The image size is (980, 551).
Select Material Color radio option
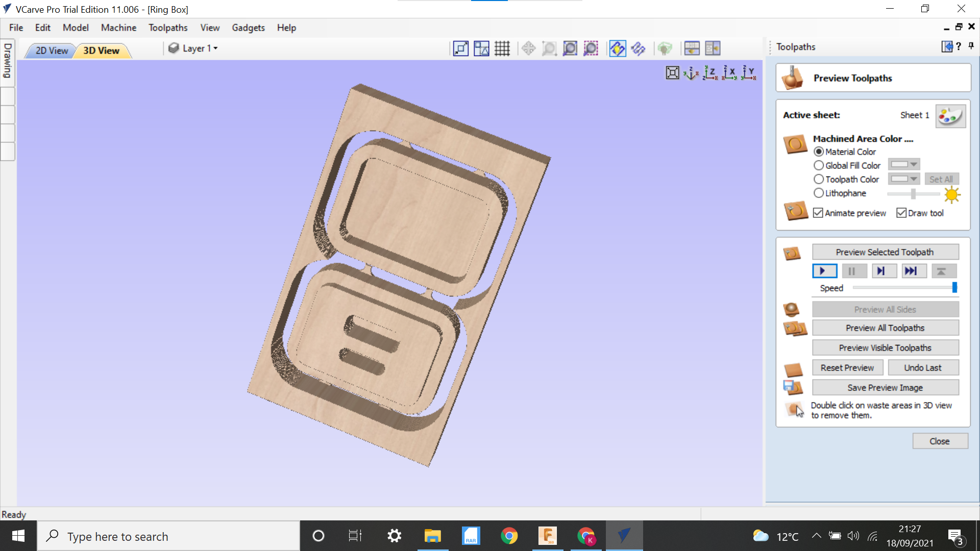pyautogui.click(x=819, y=152)
